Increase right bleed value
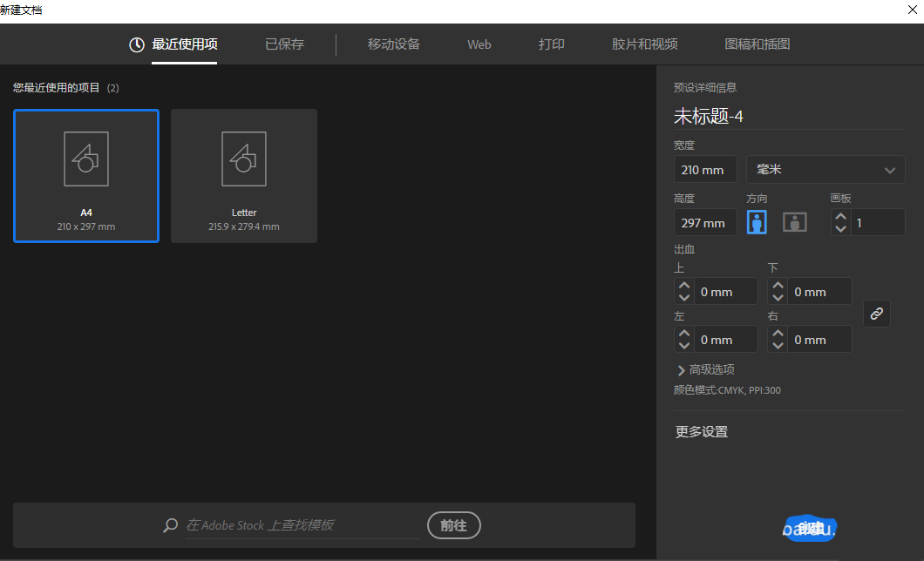Image resolution: width=924 pixels, height=561 pixels. point(778,333)
